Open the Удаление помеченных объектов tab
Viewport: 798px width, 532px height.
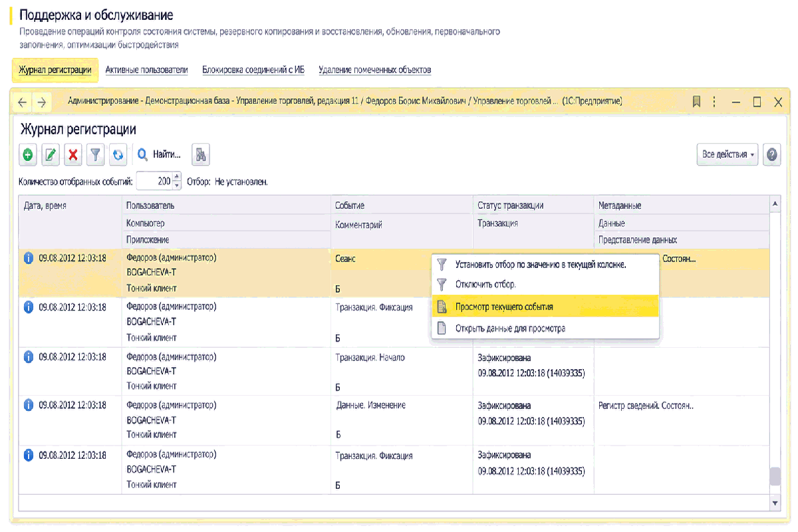click(375, 70)
